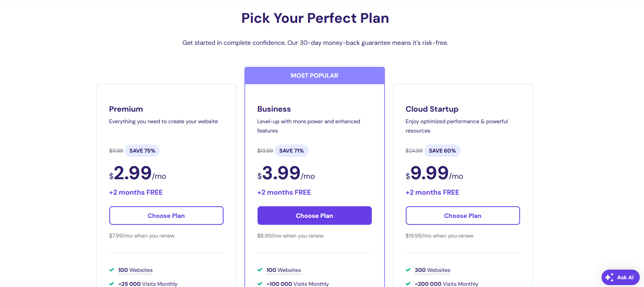Click checkmark icon beside 300 Websites
Screen dimensions: 644x287
[408, 270]
